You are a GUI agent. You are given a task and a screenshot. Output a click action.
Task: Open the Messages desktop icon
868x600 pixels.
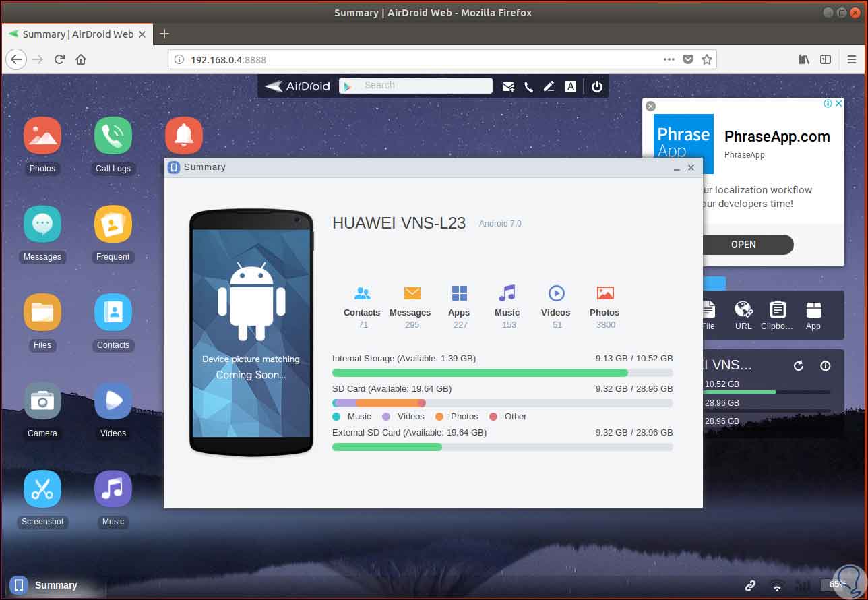click(42, 224)
